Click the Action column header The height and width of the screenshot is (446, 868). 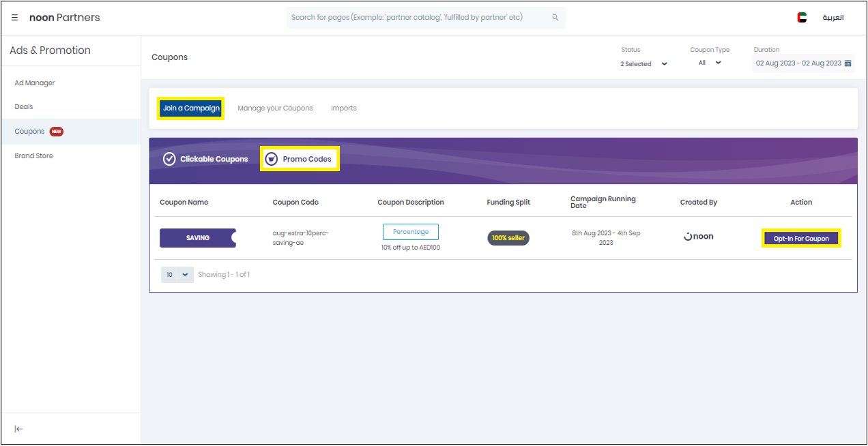[x=801, y=203]
